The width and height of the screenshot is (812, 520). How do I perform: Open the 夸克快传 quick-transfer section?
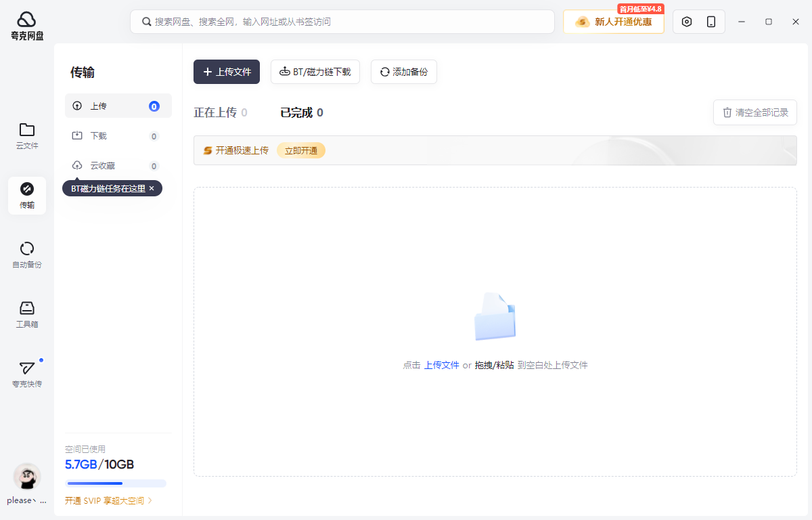[x=27, y=374]
